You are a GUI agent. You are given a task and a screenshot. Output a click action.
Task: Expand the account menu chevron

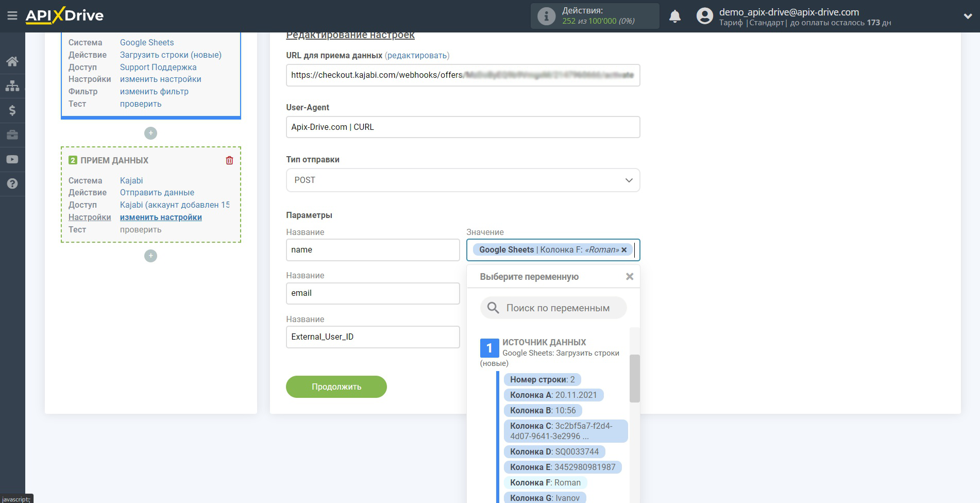(x=968, y=16)
